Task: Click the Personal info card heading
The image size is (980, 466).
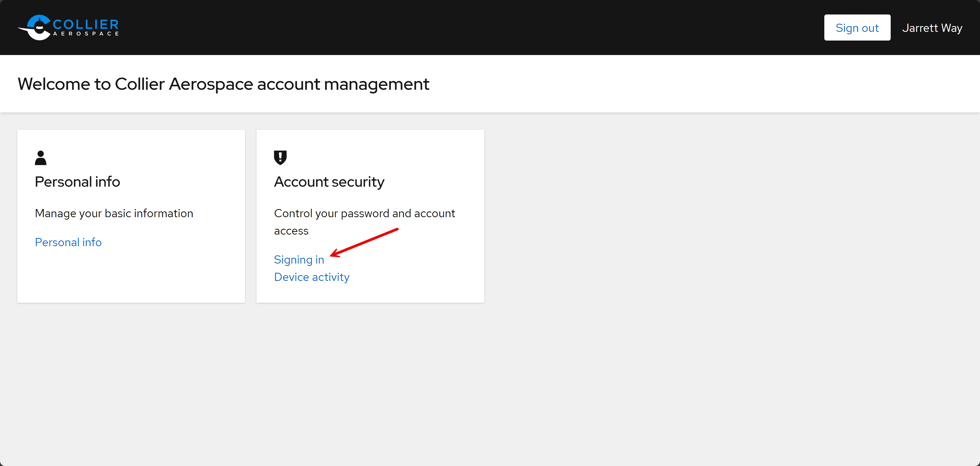Action: [78, 182]
